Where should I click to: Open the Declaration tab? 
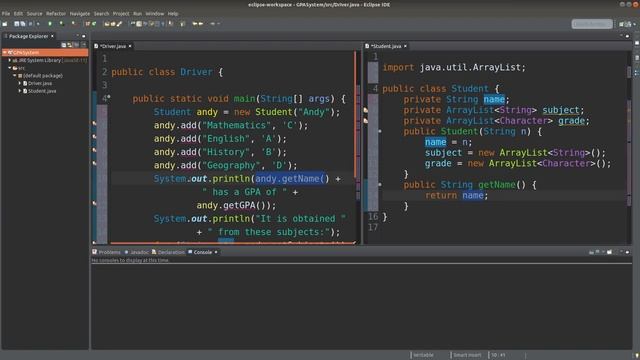point(168,252)
